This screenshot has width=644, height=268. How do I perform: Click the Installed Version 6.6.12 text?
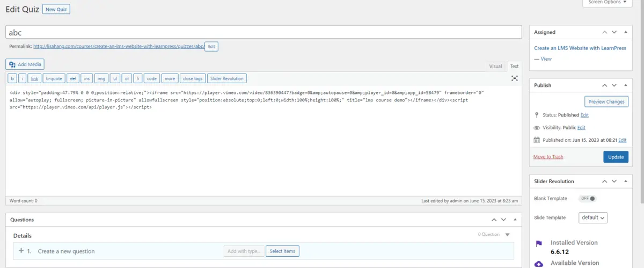[574, 247]
